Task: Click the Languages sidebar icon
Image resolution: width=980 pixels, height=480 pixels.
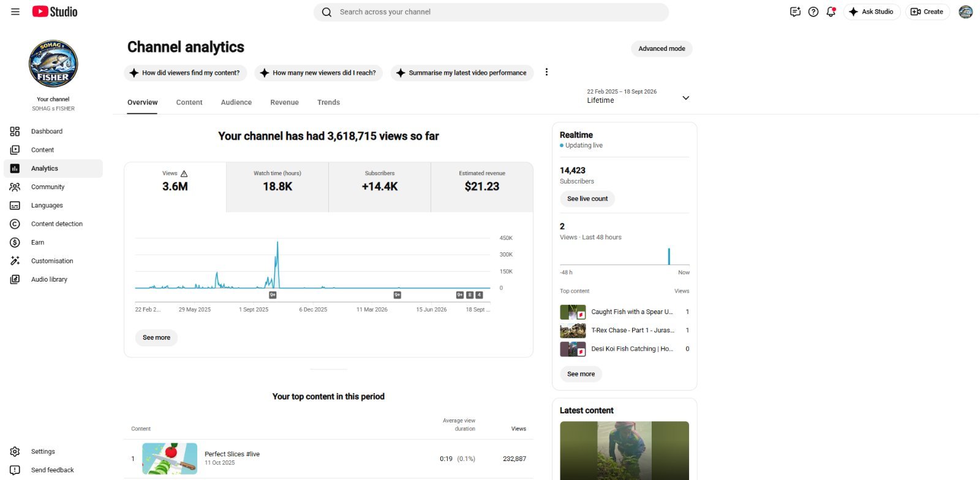Action: [x=15, y=206]
